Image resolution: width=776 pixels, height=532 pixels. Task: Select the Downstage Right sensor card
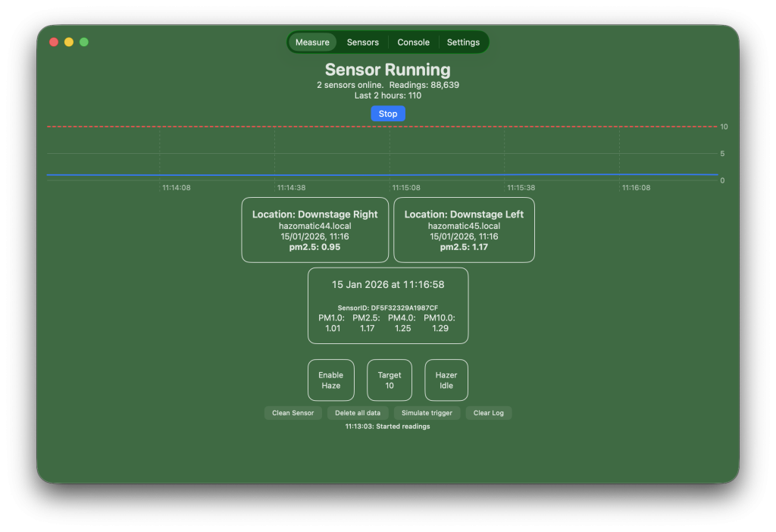click(x=314, y=230)
